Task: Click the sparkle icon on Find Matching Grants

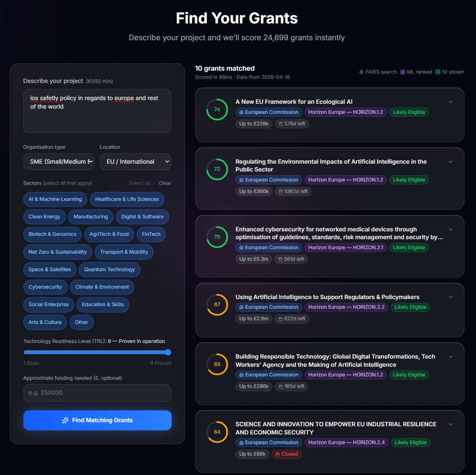Action: (65, 420)
